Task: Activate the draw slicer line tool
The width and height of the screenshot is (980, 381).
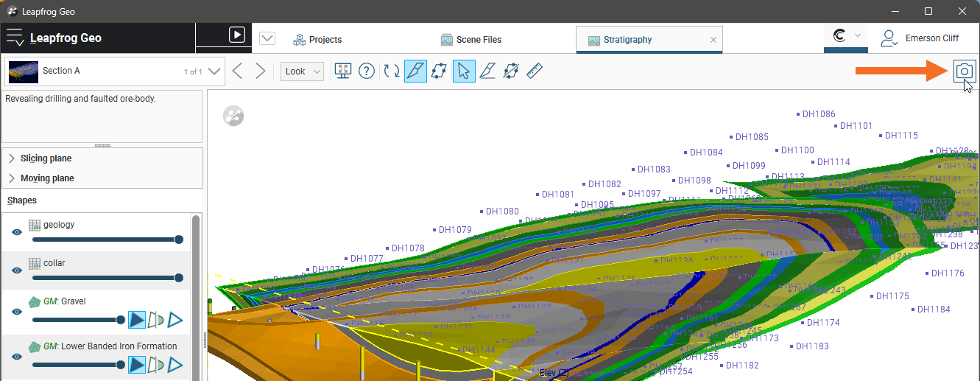Action: coord(415,71)
